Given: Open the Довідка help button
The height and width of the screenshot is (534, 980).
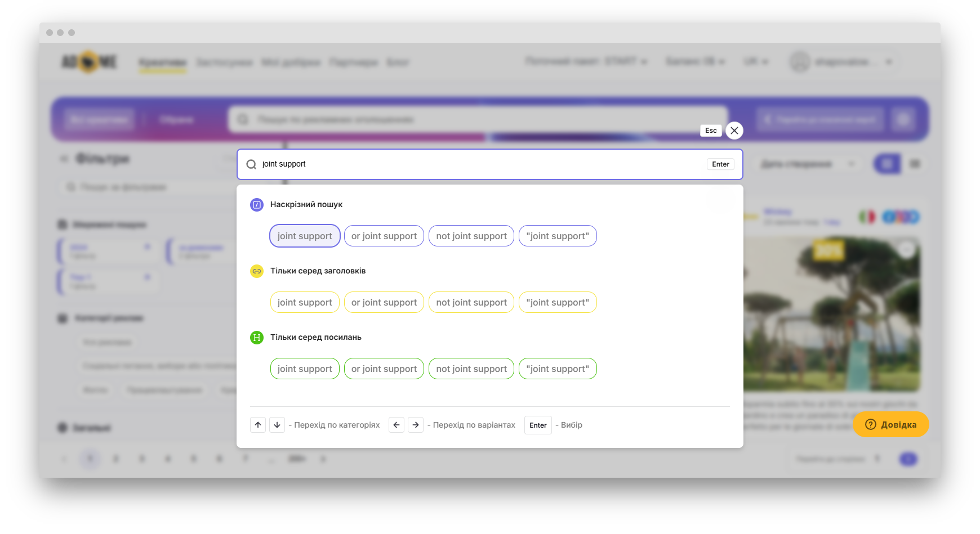Looking at the screenshot, I should pos(890,424).
